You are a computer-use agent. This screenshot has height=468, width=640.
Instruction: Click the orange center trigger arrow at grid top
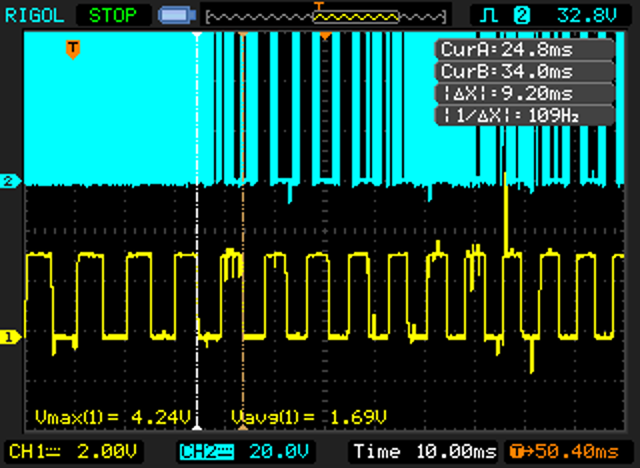point(325,37)
